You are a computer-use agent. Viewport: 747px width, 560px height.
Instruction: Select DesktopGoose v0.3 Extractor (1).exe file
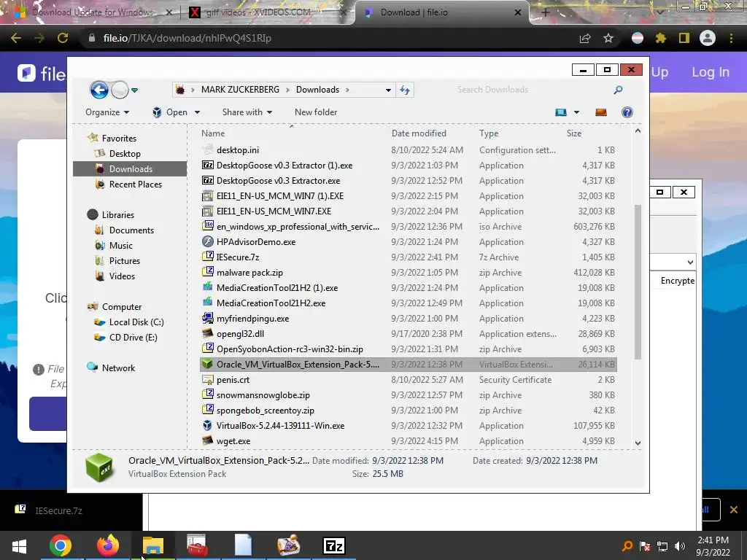point(408,166)
